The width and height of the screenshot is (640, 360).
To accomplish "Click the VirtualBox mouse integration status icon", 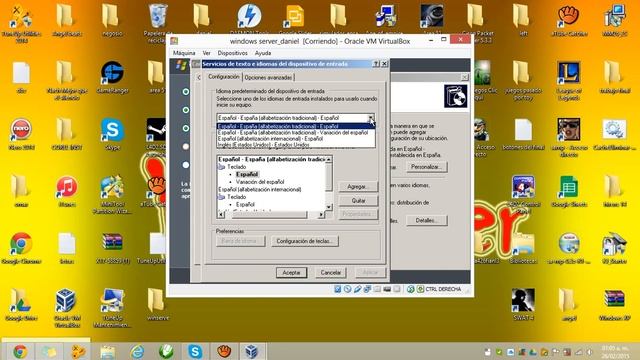I will click(411, 289).
